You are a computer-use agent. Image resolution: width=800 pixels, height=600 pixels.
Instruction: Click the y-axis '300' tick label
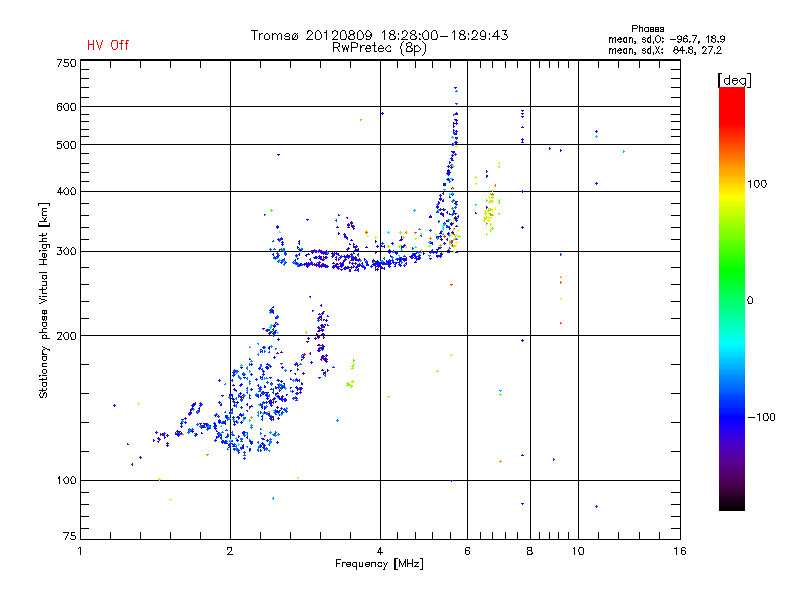tap(66, 251)
